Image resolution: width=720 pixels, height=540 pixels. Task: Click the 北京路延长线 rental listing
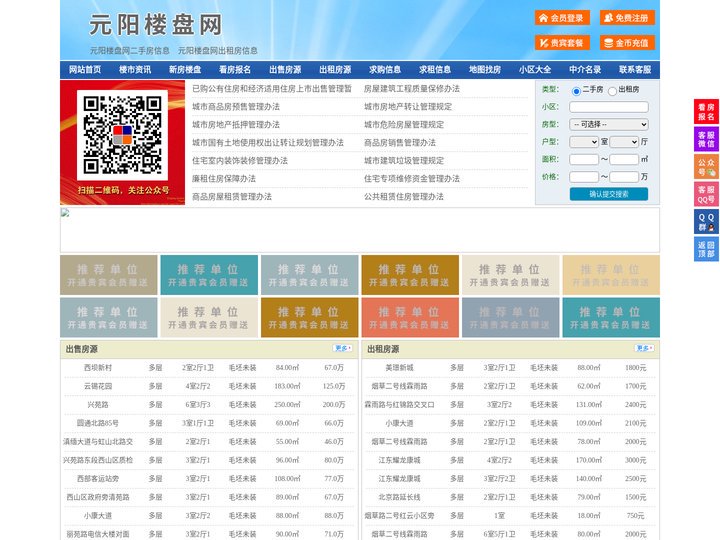(399, 497)
